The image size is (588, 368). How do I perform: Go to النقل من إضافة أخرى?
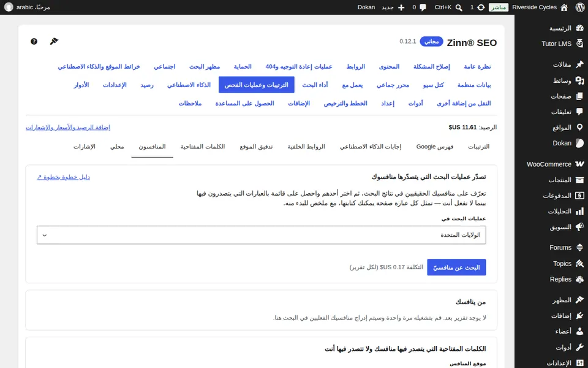464,103
